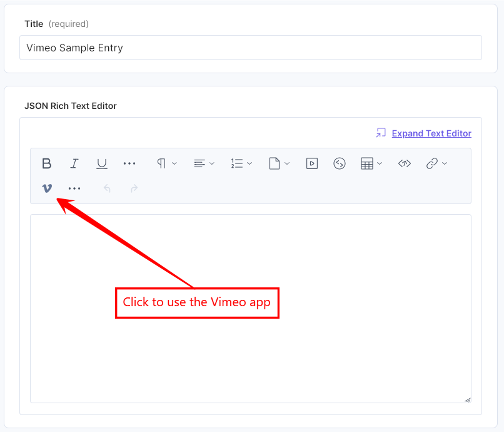This screenshot has height=432, width=504.
Task: Show more formatting options after underline
Action: click(x=129, y=163)
